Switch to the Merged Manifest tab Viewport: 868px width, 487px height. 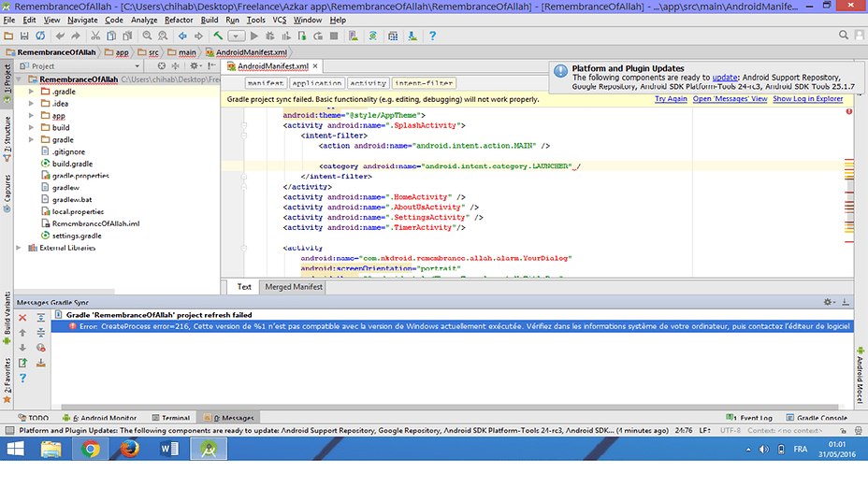point(294,287)
